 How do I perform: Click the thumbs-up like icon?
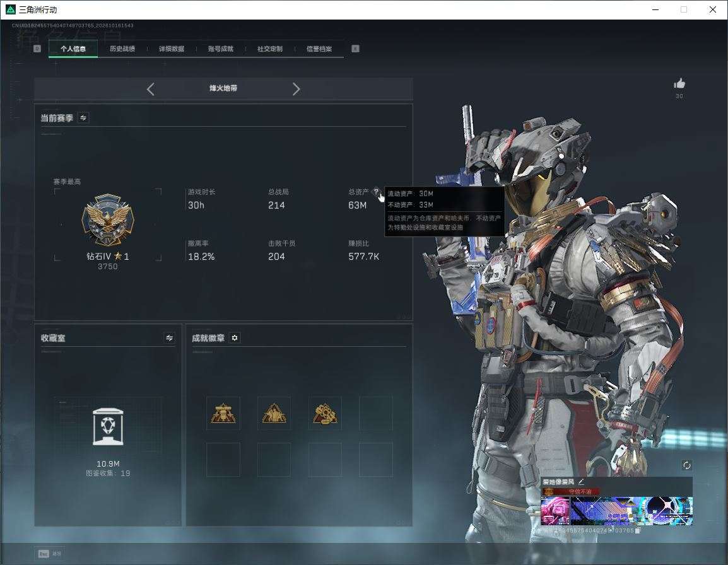point(679,84)
